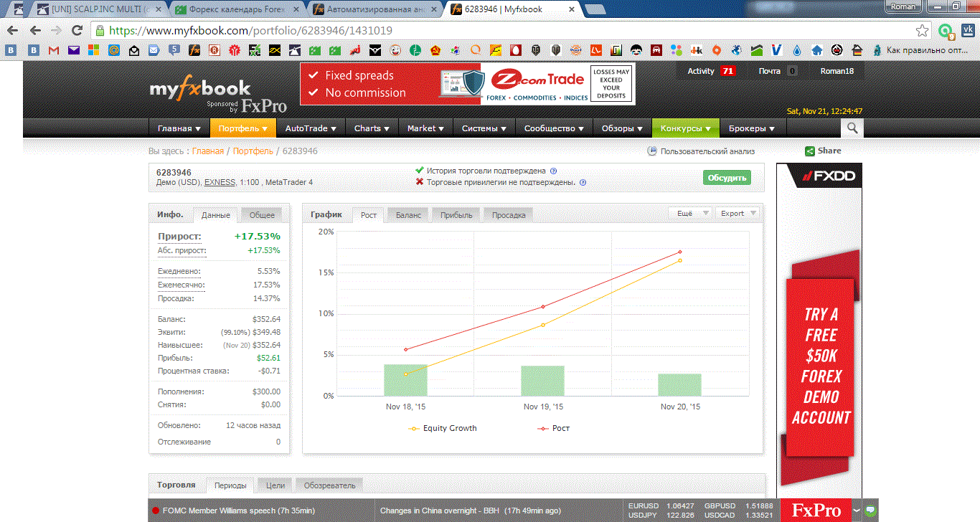
Task: Click the green 'Обсудить' button
Action: (727, 178)
